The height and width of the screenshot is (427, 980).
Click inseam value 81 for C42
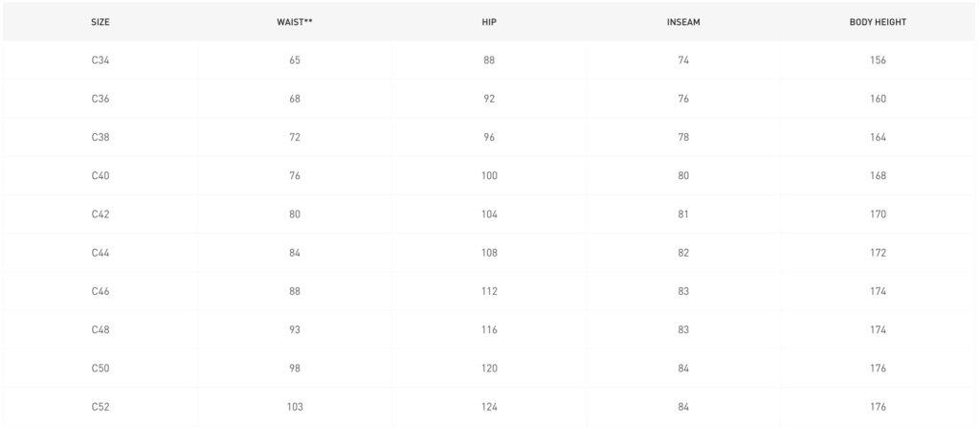[x=683, y=214]
